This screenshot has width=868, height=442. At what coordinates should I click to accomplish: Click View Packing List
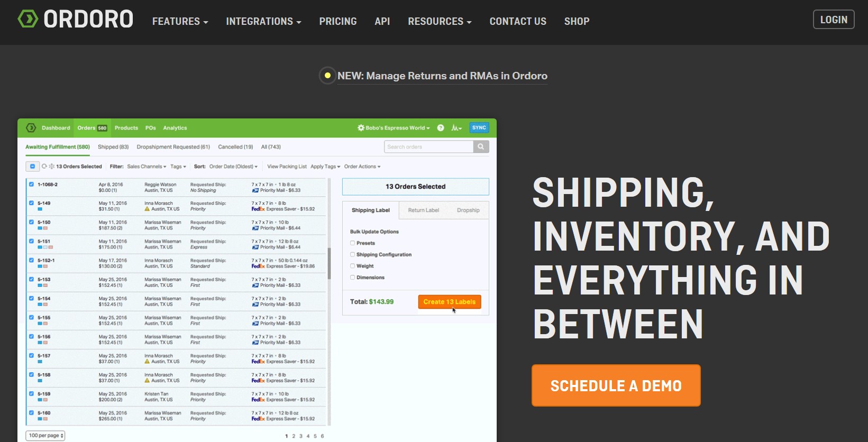287,167
